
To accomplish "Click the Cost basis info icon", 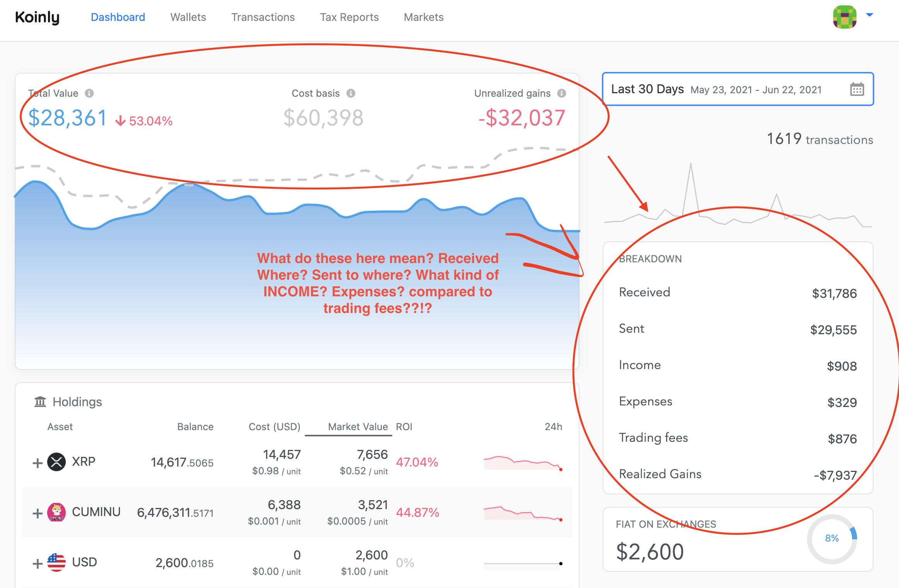I will click(351, 93).
